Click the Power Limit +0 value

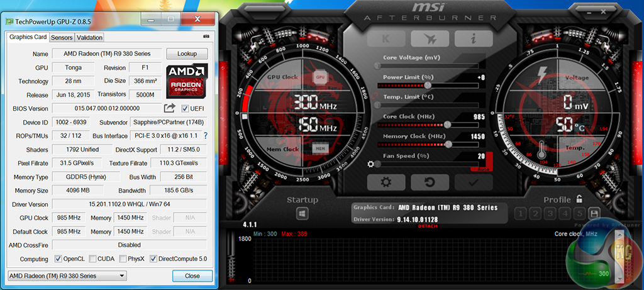(x=481, y=77)
